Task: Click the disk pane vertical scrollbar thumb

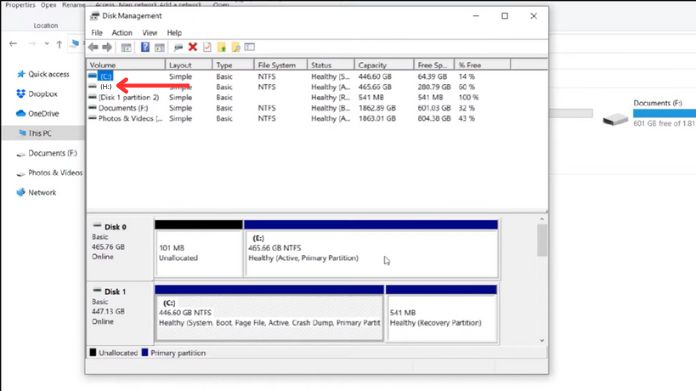Action: click(542, 240)
